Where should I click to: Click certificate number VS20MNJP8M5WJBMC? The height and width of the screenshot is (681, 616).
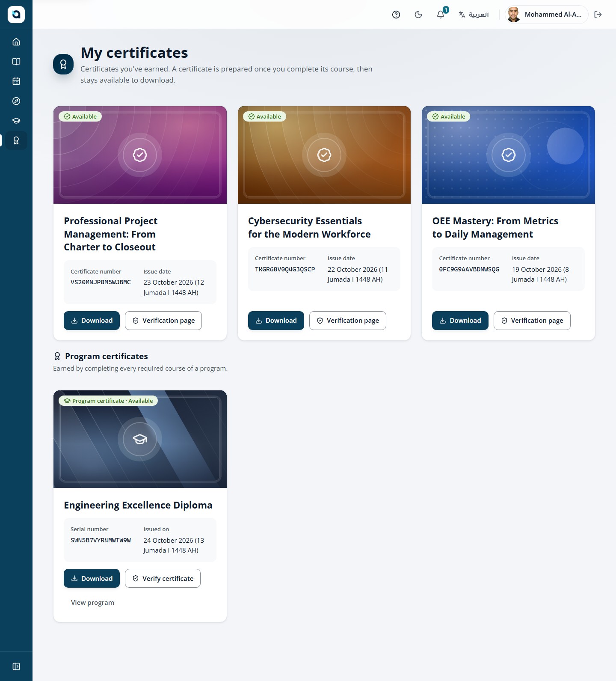pyautogui.click(x=101, y=283)
